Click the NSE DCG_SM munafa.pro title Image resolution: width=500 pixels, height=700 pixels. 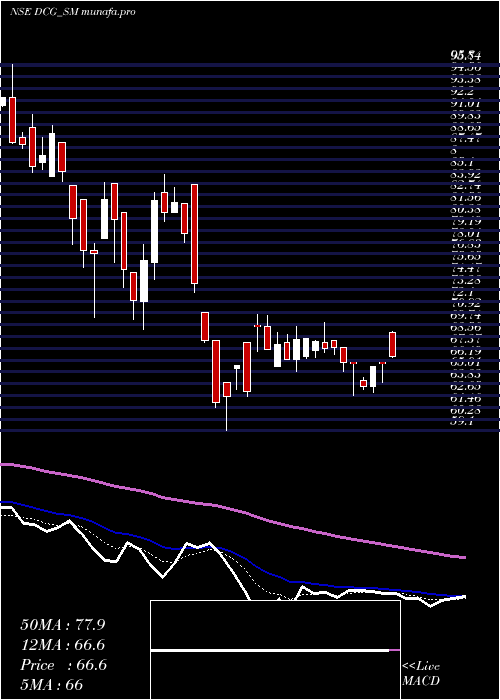72,12
